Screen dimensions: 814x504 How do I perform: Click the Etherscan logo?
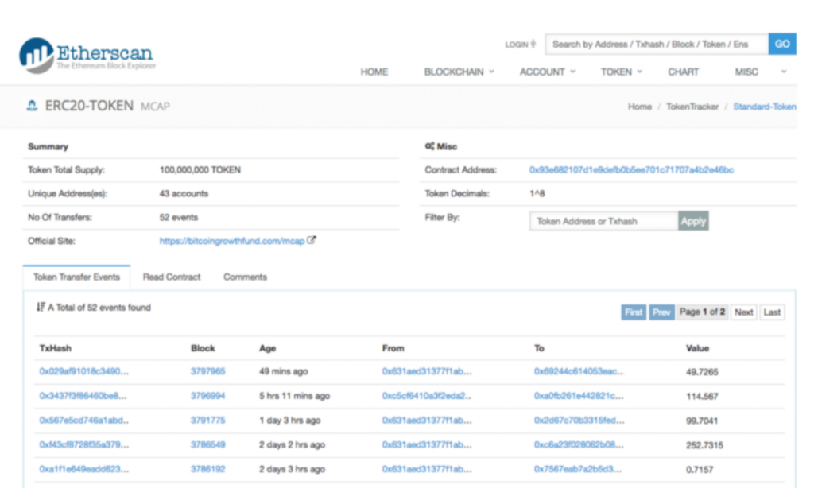[x=87, y=55]
